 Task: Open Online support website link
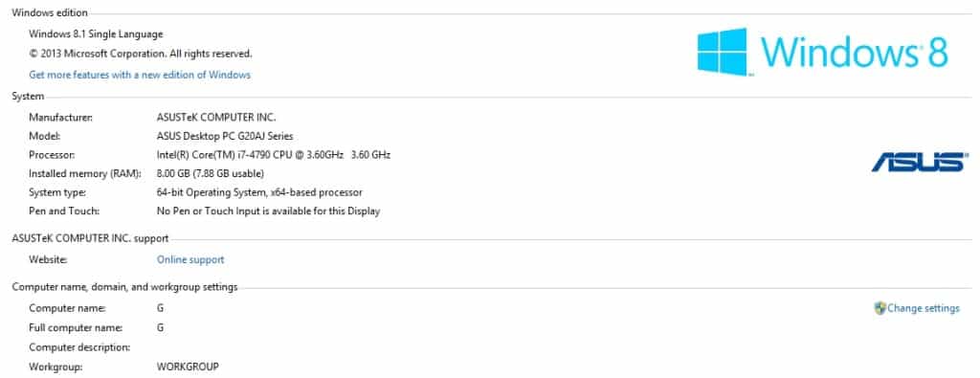pyautogui.click(x=190, y=259)
